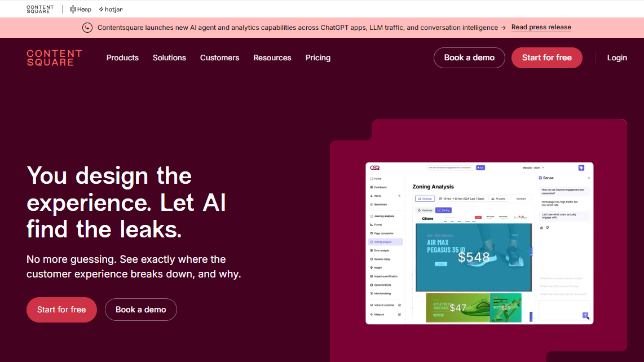Click the purple send arrow in Sense chat
The height and width of the screenshot is (362, 644).
point(585,315)
